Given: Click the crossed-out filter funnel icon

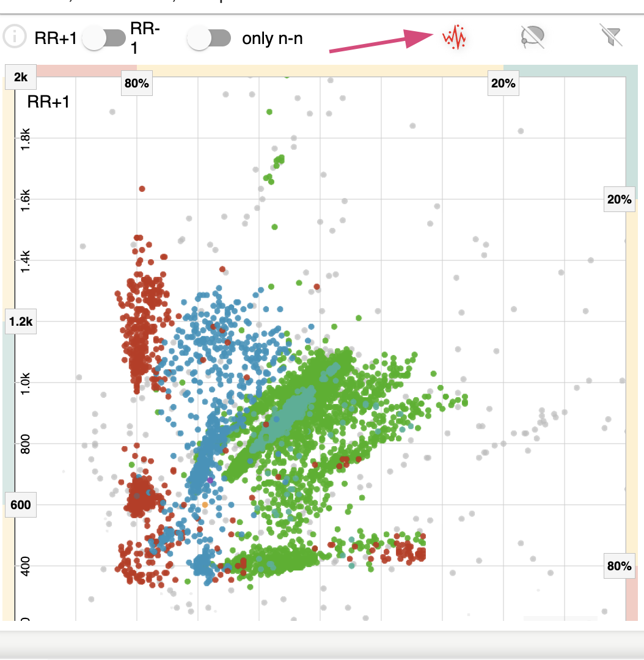Looking at the screenshot, I should 611,38.
